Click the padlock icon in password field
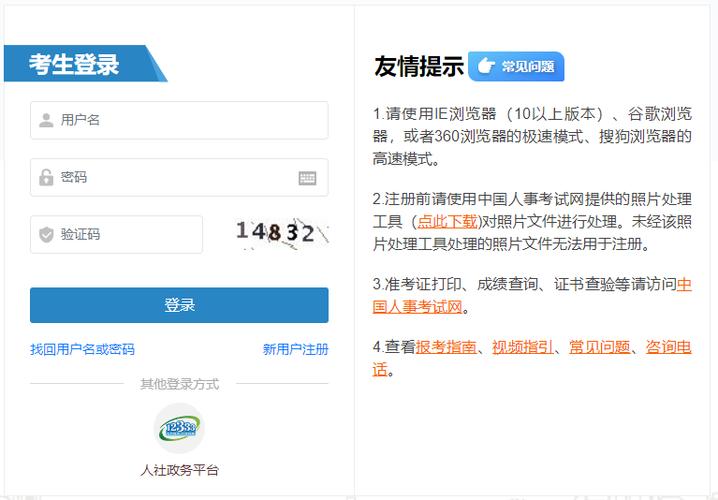Image resolution: width=718 pixels, height=500 pixels. click(46, 177)
